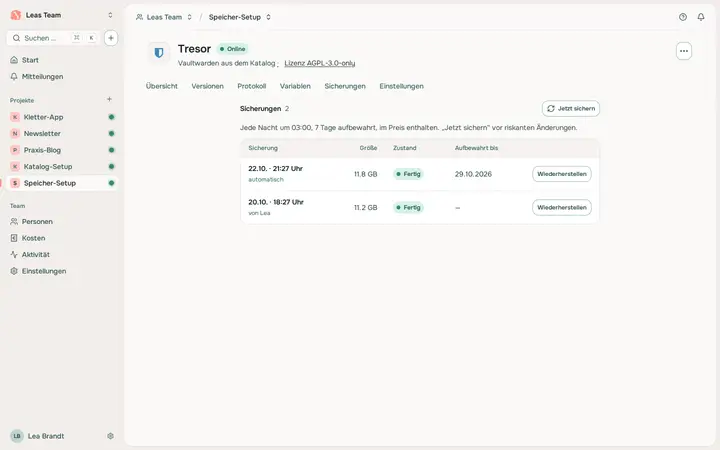The height and width of the screenshot is (450, 720).
Task: Click the Start home icon
Action: [14, 60]
